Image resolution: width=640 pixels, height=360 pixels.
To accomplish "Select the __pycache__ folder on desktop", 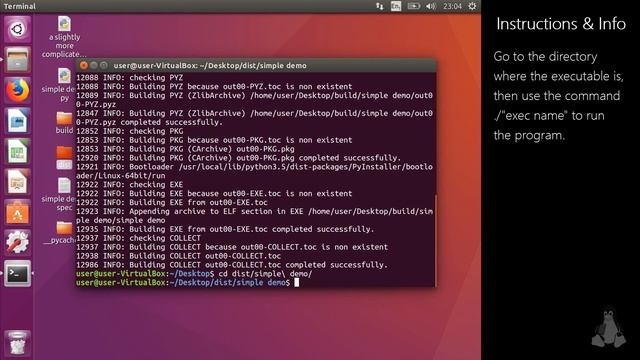I will tap(61, 233).
